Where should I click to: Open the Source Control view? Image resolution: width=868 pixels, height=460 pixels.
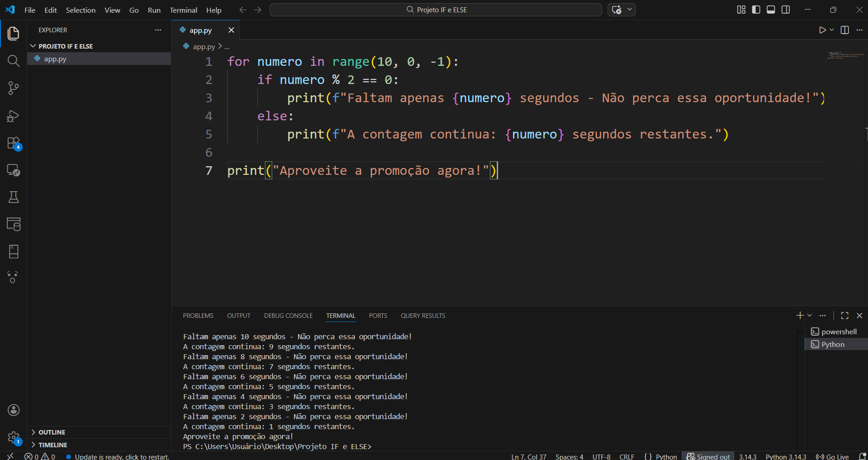13,88
